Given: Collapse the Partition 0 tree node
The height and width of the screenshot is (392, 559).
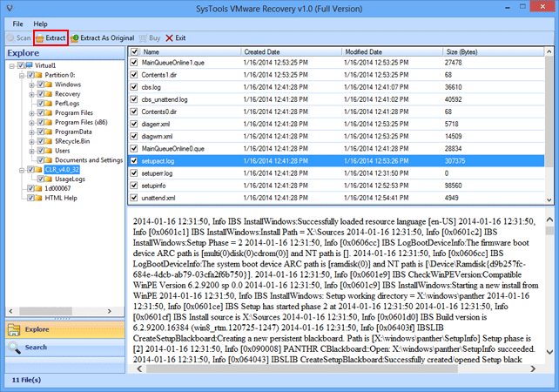Looking at the screenshot, I should pos(22,75).
